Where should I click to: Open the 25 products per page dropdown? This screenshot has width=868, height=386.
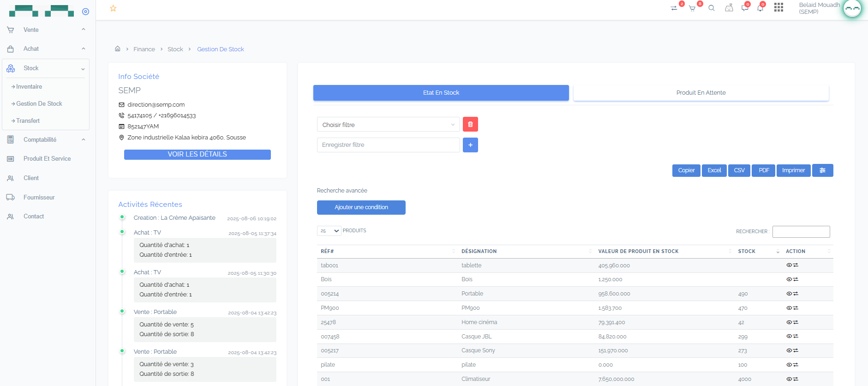(329, 231)
